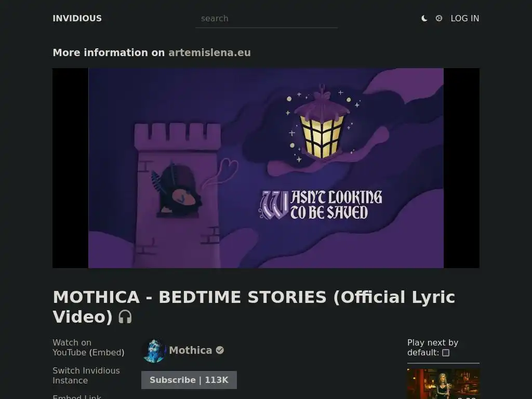Enable Play next by default checkbox
The height and width of the screenshot is (399, 532).
click(x=446, y=353)
